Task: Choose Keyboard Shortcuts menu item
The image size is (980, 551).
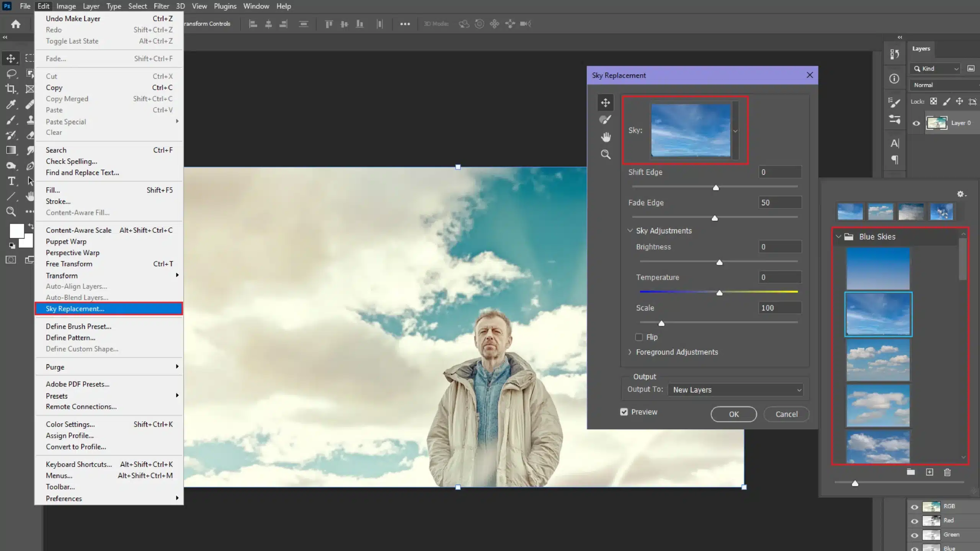Action: [x=109, y=464]
